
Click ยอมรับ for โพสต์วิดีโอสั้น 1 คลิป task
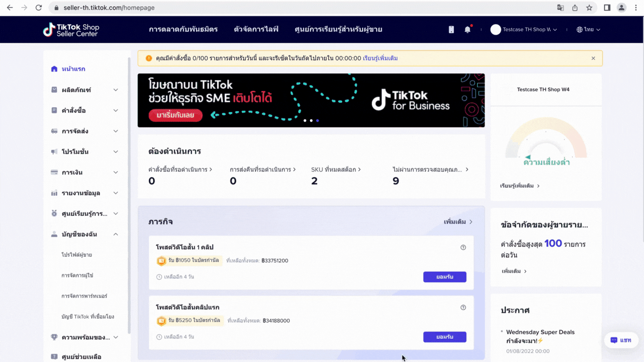pos(445,277)
